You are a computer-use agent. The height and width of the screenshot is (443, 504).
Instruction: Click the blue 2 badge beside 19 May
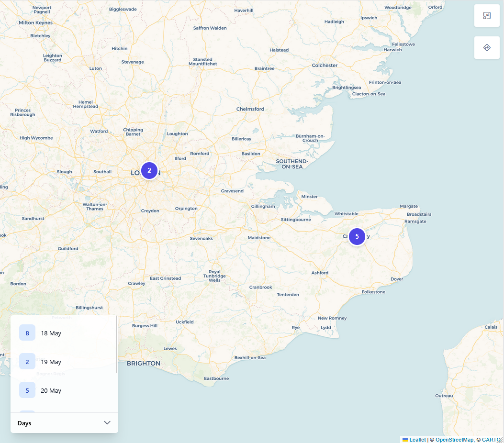(27, 361)
